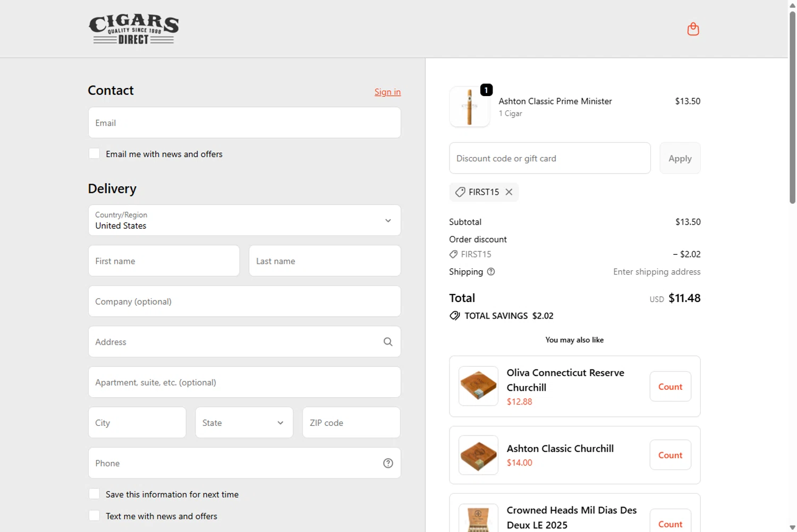The height and width of the screenshot is (532, 797).
Task: Click the Cigars Direct logo
Action: click(133, 29)
